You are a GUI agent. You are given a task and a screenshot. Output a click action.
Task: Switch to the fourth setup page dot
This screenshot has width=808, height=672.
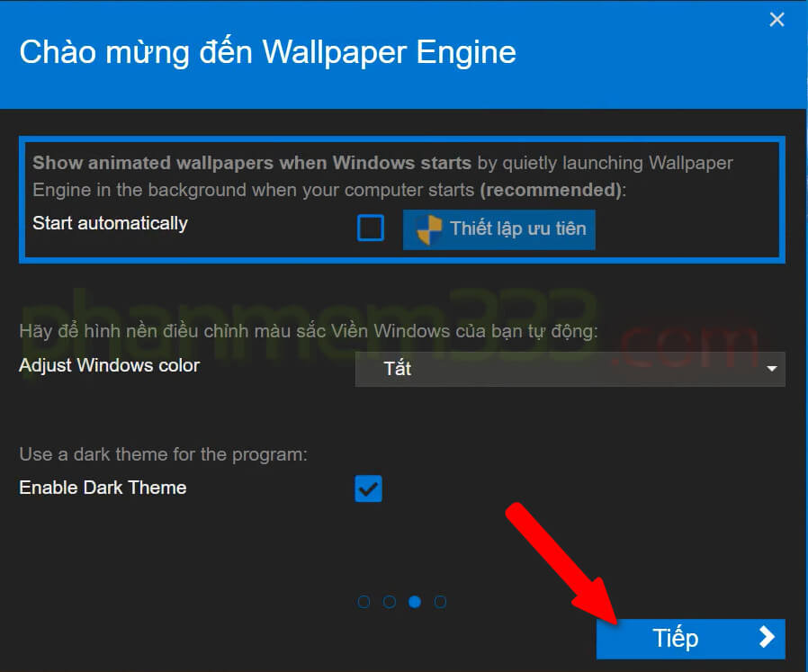[440, 602]
